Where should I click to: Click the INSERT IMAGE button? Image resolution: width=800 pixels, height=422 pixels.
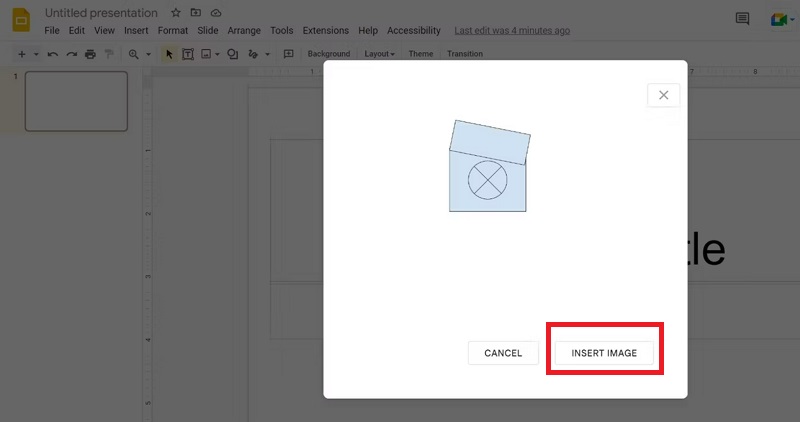coord(603,353)
